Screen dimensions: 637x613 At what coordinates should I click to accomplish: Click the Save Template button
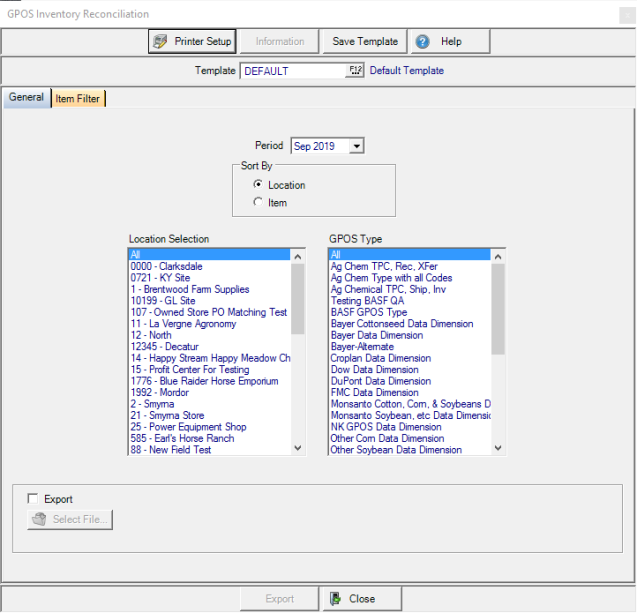[365, 41]
